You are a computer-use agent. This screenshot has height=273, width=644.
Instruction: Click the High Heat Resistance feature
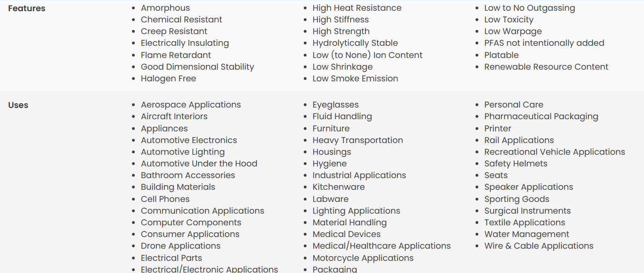[x=357, y=8]
